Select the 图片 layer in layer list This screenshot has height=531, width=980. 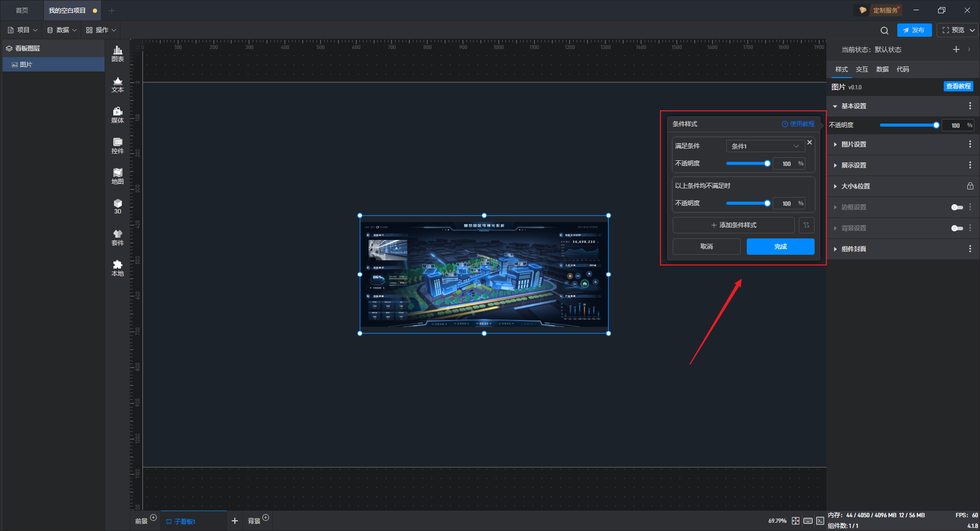tap(27, 65)
